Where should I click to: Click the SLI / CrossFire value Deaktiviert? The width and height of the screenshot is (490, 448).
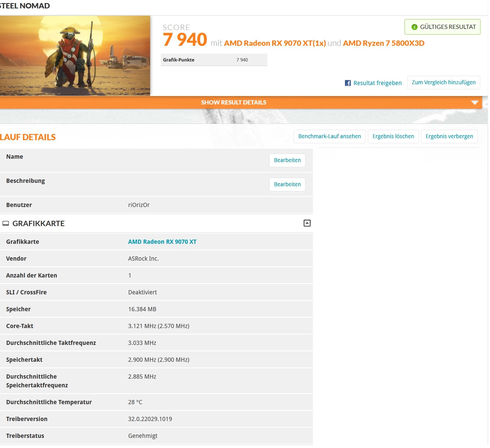(x=143, y=292)
